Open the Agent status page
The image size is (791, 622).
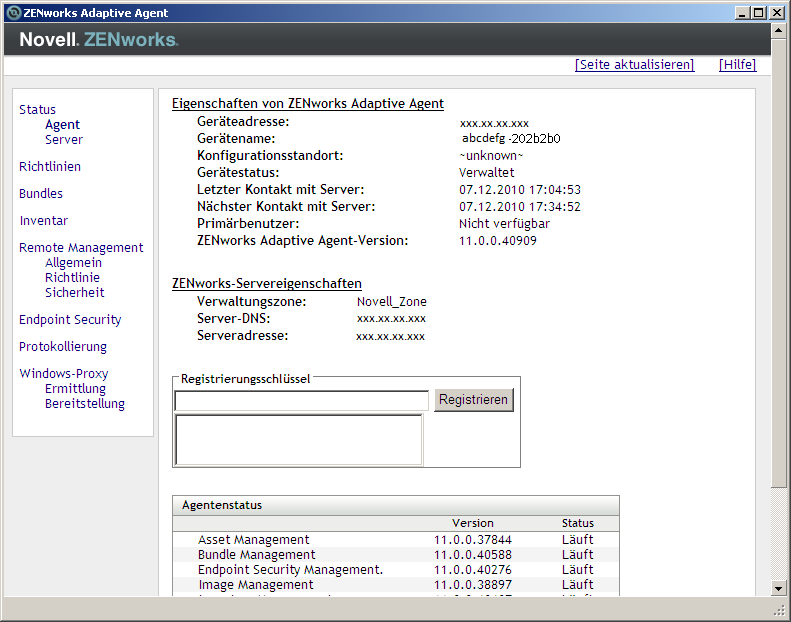62,125
